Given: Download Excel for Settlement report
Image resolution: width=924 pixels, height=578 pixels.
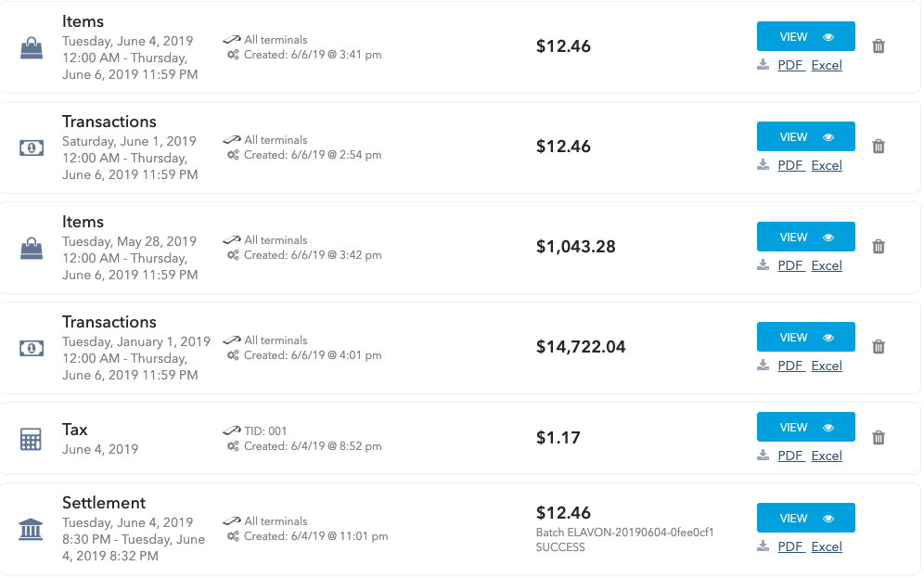Looking at the screenshot, I should click(827, 546).
